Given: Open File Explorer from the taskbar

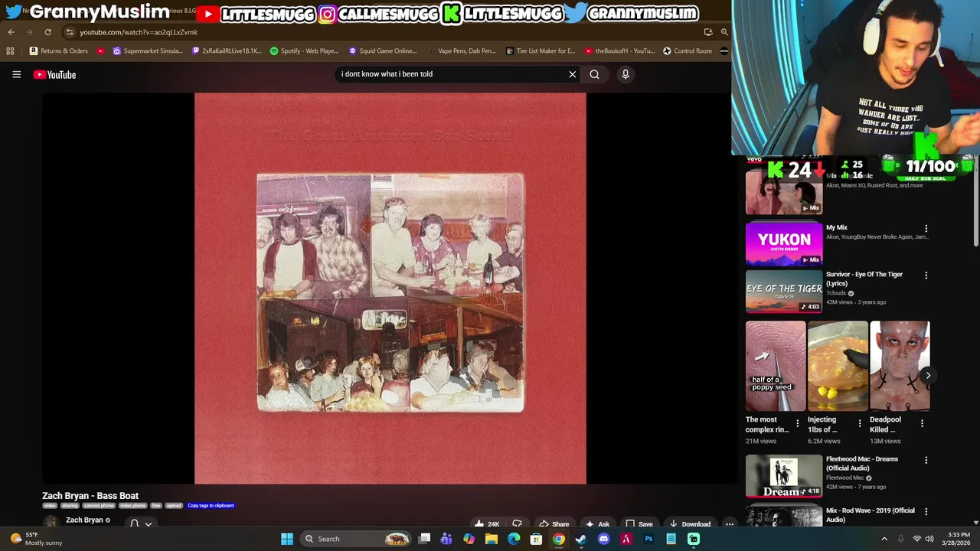Looking at the screenshot, I should point(492,539).
